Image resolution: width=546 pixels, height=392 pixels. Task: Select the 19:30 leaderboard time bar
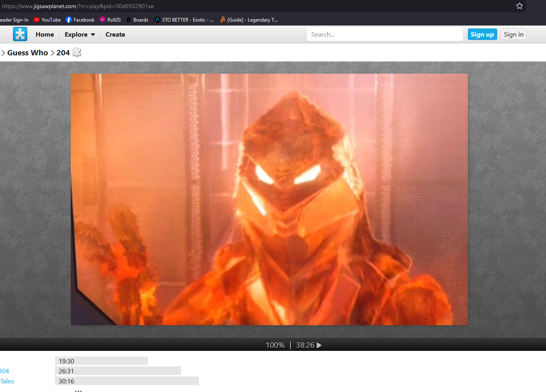click(101, 361)
